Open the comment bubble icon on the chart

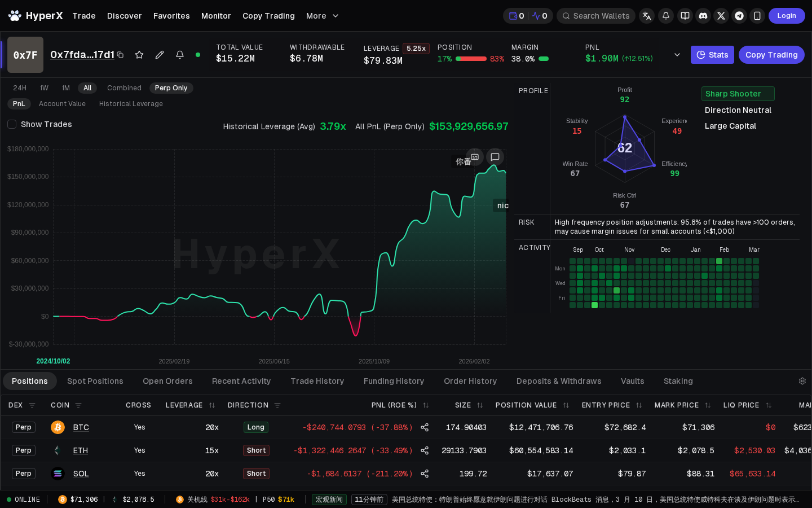point(495,157)
